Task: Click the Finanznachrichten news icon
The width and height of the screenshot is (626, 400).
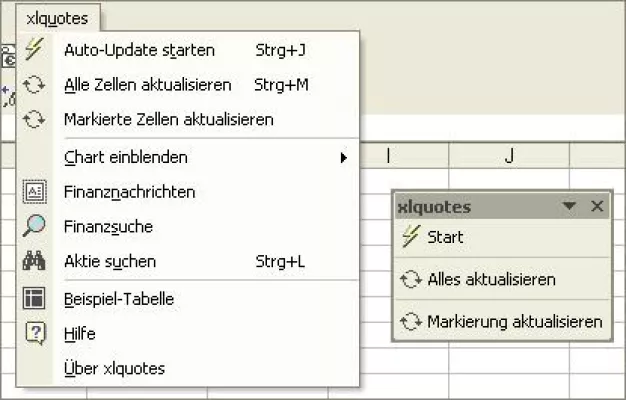Action: pyautogui.click(x=34, y=192)
